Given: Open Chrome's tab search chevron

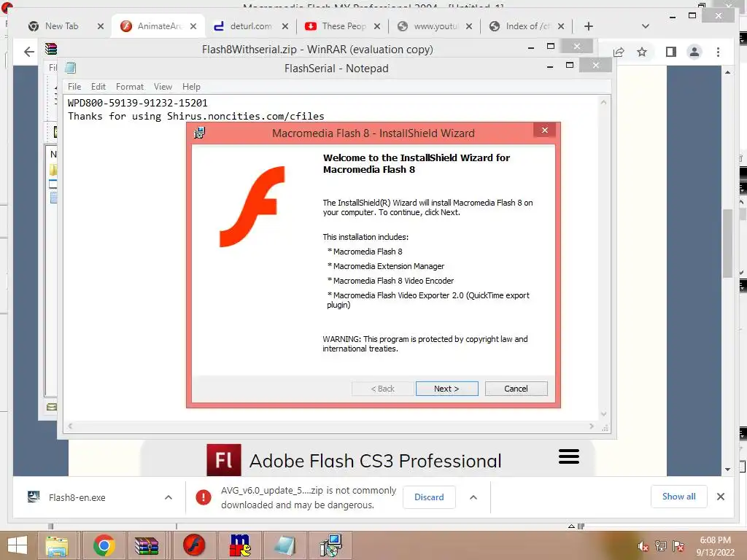Looking at the screenshot, I should pyautogui.click(x=646, y=26).
